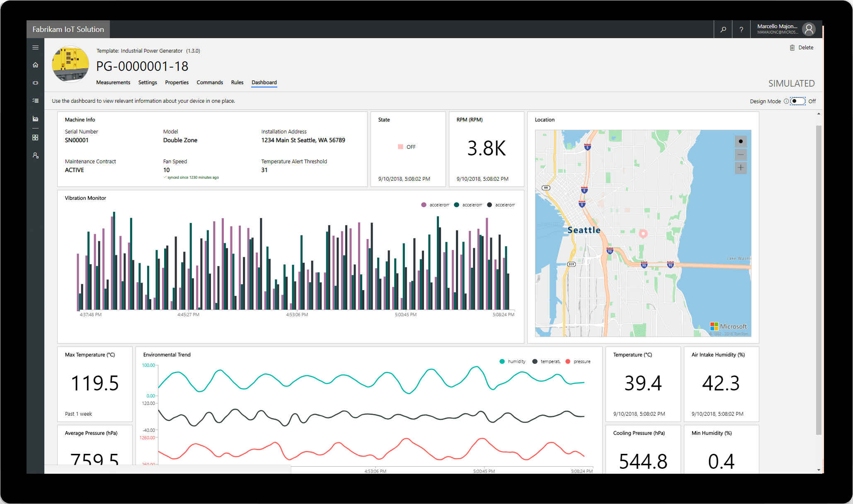Open the Rules tab
Viewport: 853px width, 504px height.
pyautogui.click(x=237, y=82)
